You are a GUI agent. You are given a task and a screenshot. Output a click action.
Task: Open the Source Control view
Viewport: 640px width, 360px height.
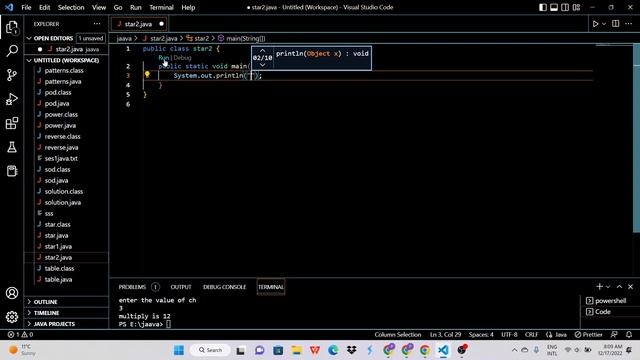pyautogui.click(x=12, y=75)
